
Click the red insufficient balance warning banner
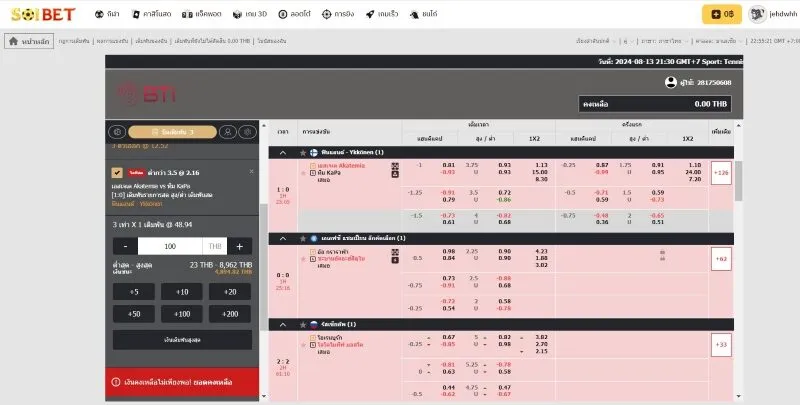click(182, 382)
